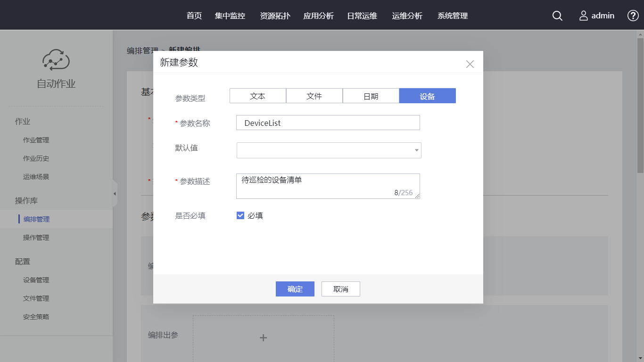The height and width of the screenshot is (362, 644).
Task: Click the 参数描述 text area
Action: (328, 186)
